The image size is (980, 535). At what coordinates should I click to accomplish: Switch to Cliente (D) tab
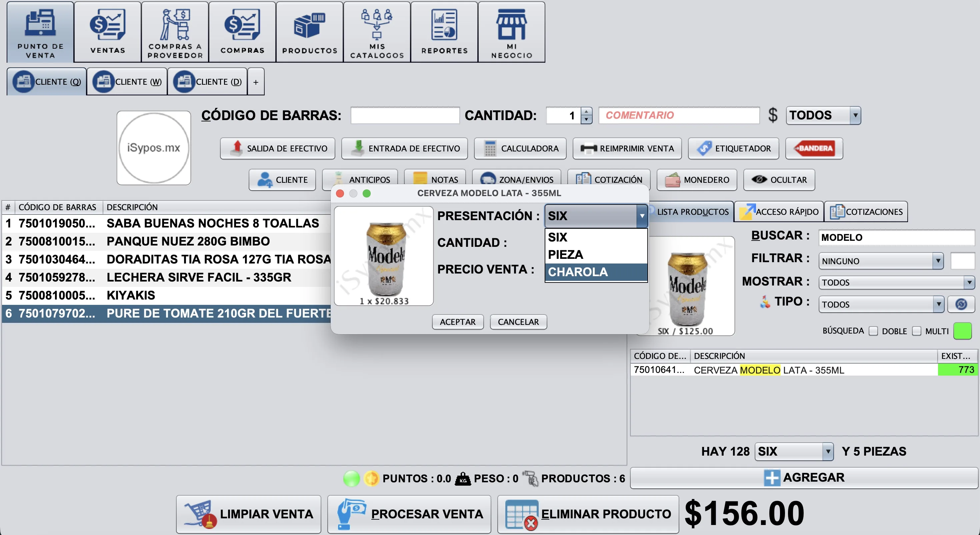coord(208,82)
